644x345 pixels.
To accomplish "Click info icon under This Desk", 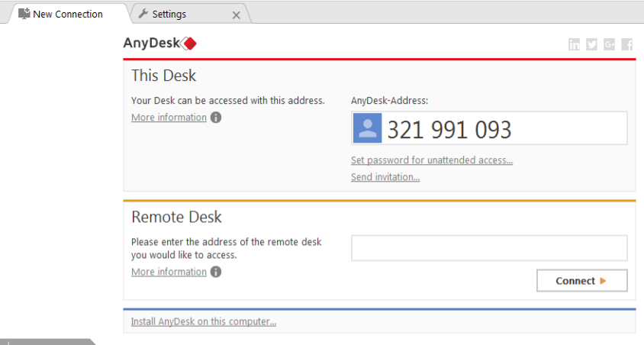I will (x=216, y=118).
